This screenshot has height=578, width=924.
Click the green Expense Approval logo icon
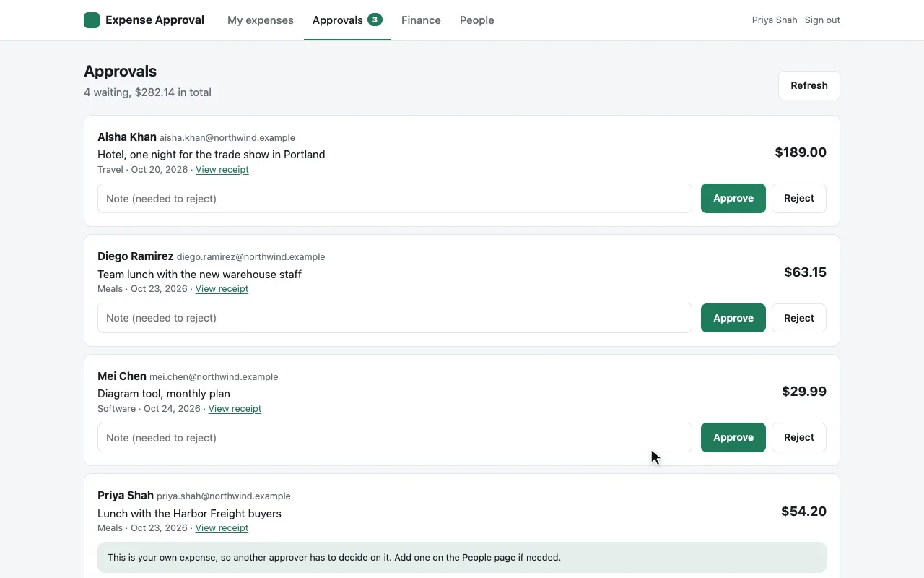click(x=92, y=20)
